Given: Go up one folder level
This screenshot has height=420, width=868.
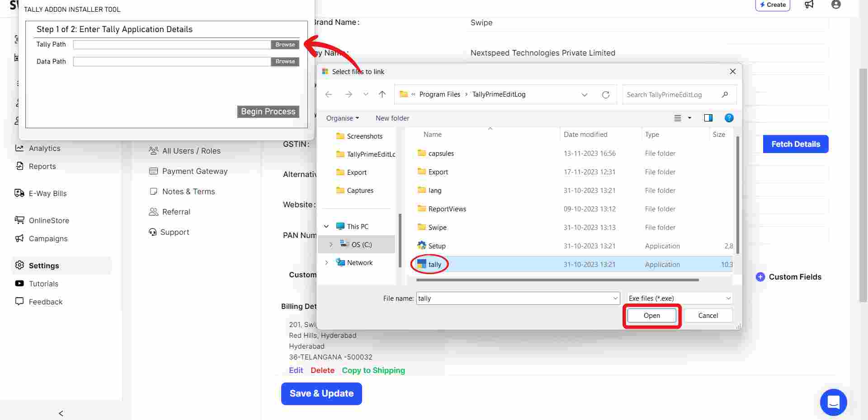Looking at the screenshot, I should 382,94.
